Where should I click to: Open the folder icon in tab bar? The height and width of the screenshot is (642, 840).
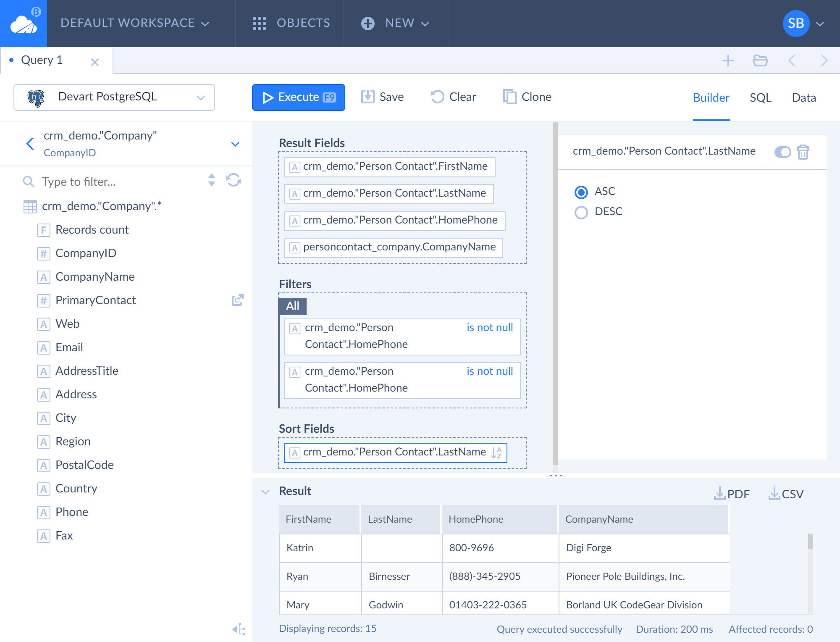(760, 61)
